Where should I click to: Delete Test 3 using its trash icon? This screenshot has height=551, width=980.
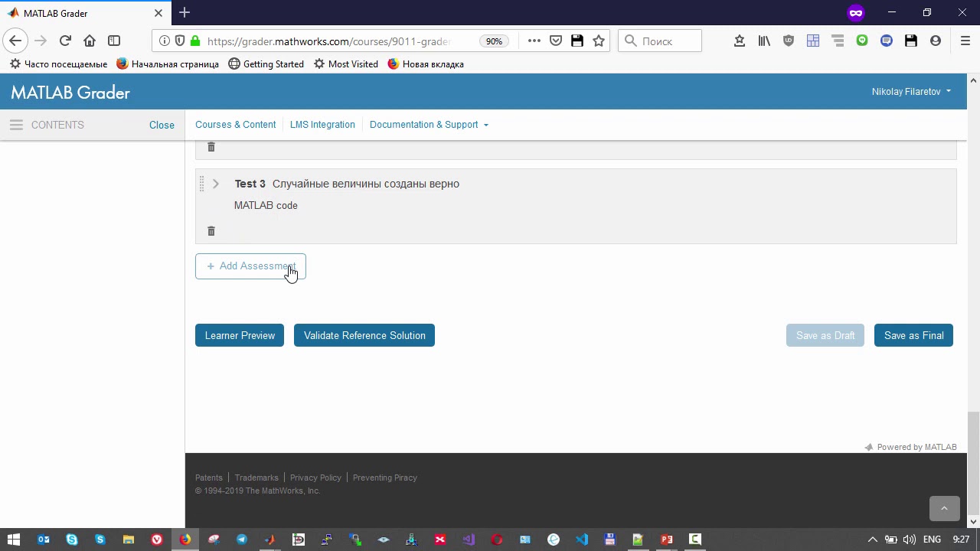pos(211,231)
